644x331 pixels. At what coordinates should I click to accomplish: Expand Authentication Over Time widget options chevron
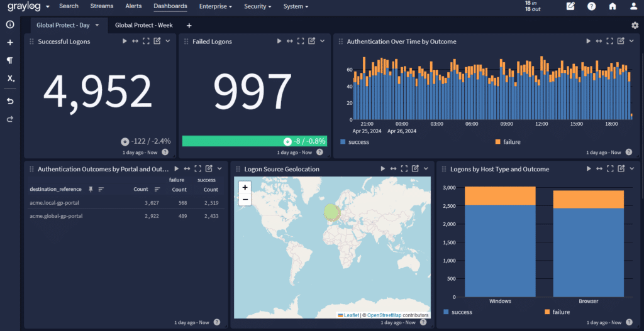coord(632,41)
